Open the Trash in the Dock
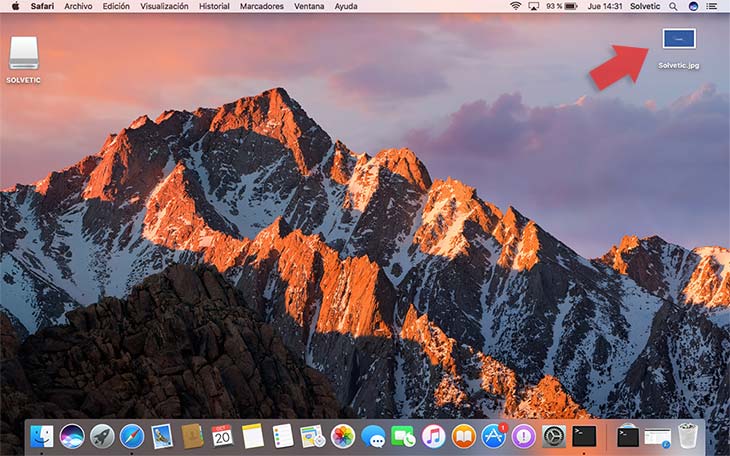 tap(688, 436)
